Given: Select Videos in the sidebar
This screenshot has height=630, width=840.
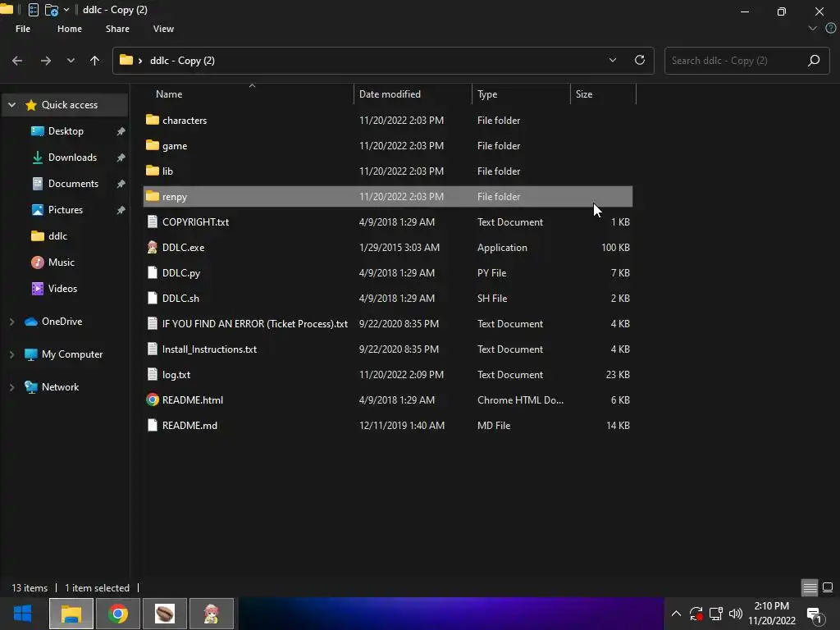Looking at the screenshot, I should (62, 289).
